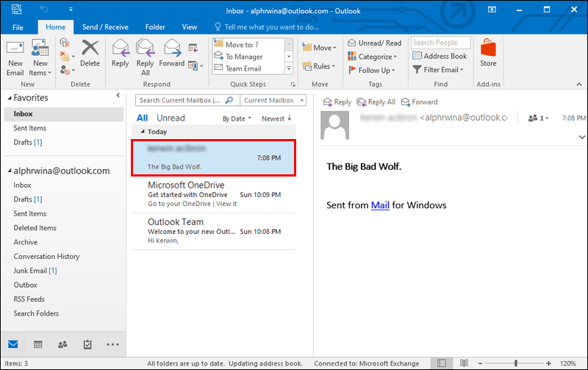The image size is (588, 370).
Task: Click the zoom out minus button
Action: (480, 363)
